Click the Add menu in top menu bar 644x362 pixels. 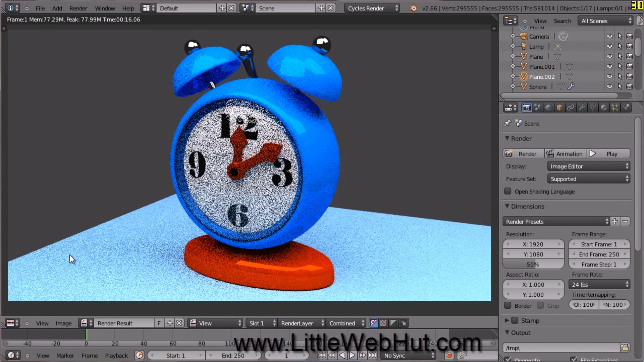click(57, 8)
